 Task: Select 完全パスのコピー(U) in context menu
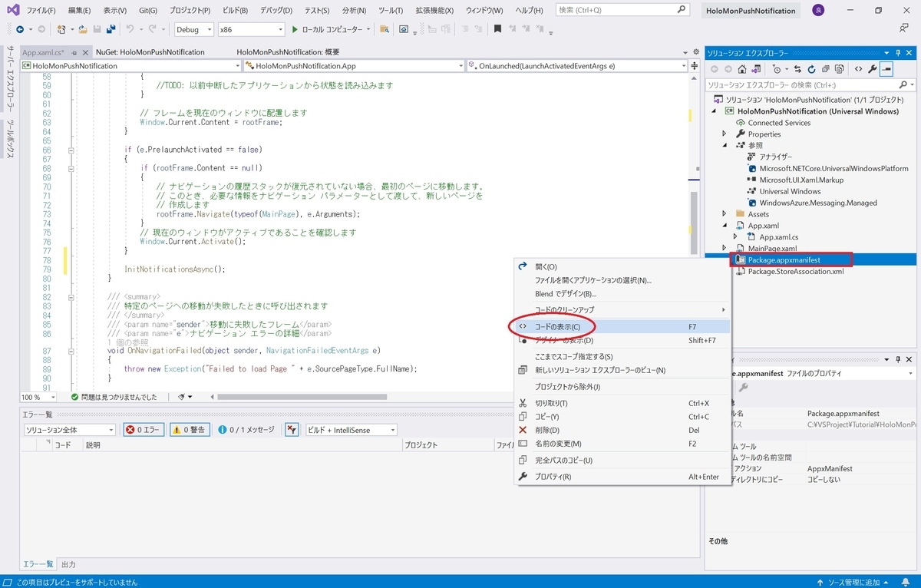(x=622, y=461)
